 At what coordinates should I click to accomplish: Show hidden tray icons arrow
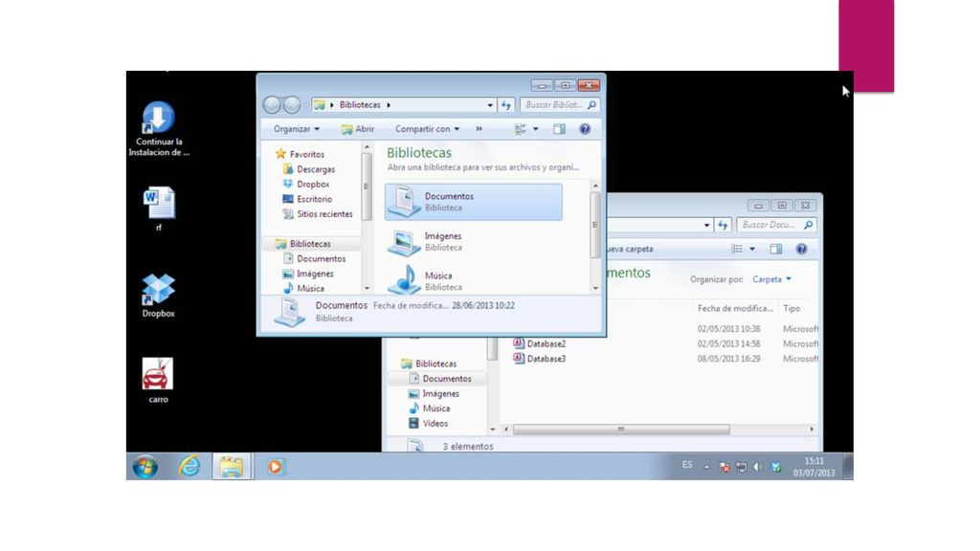pyautogui.click(x=707, y=467)
